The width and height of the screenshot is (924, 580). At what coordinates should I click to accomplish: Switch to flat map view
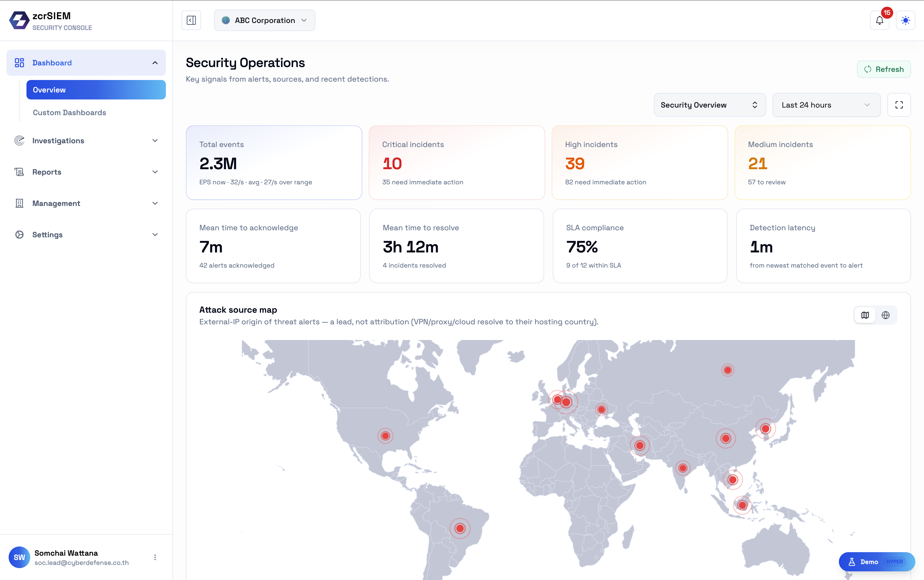[865, 315]
